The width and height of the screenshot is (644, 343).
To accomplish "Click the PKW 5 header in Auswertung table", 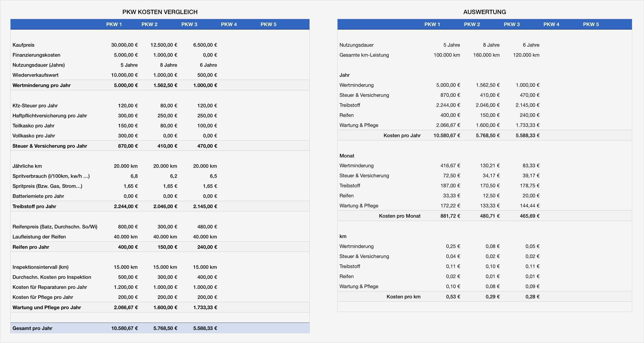I will coord(591,24).
